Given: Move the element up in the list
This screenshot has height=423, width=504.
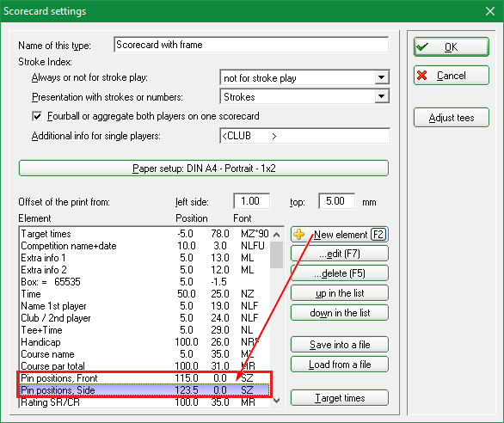Looking at the screenshot, I should coord(340,293).
